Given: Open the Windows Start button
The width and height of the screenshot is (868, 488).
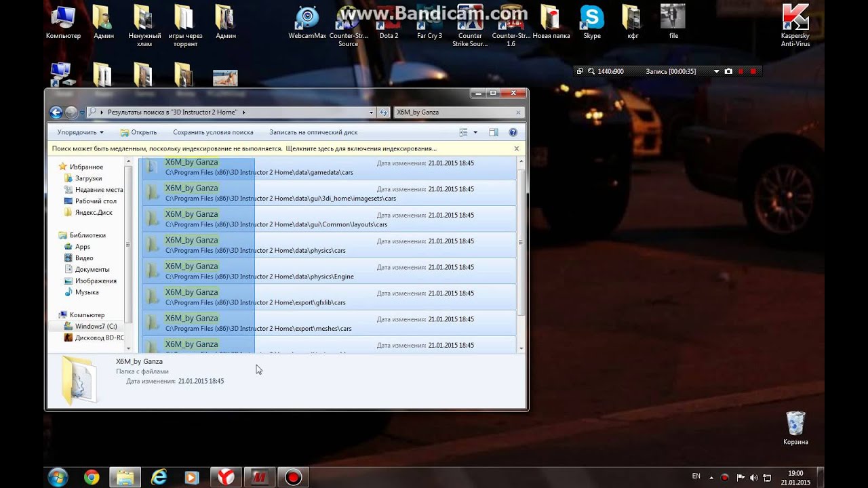Looking at the screenshot, I should 58,478.
